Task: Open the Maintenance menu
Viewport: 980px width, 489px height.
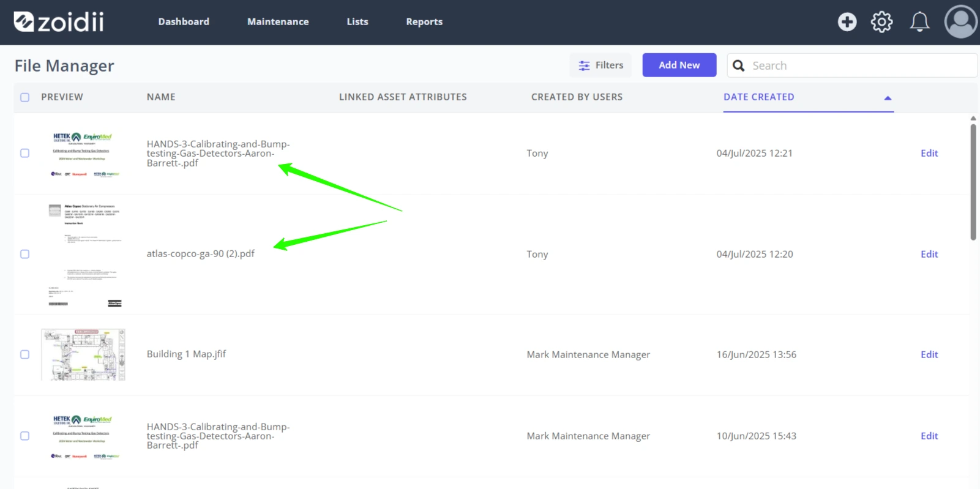Action: (278, 21)
